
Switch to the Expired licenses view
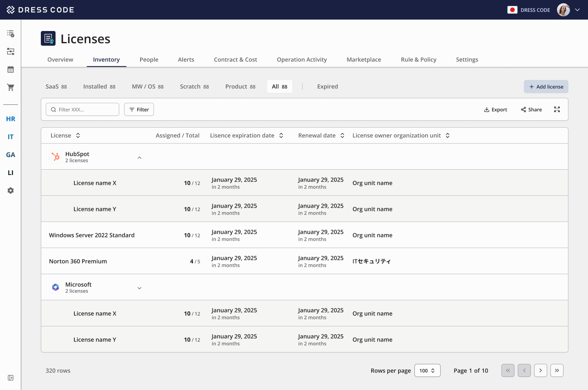(327, 86)
